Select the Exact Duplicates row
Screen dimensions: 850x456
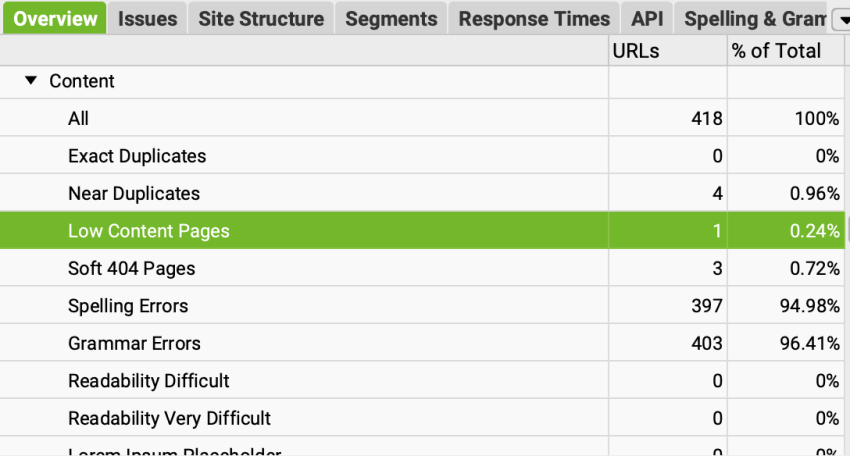click(137, 156)
